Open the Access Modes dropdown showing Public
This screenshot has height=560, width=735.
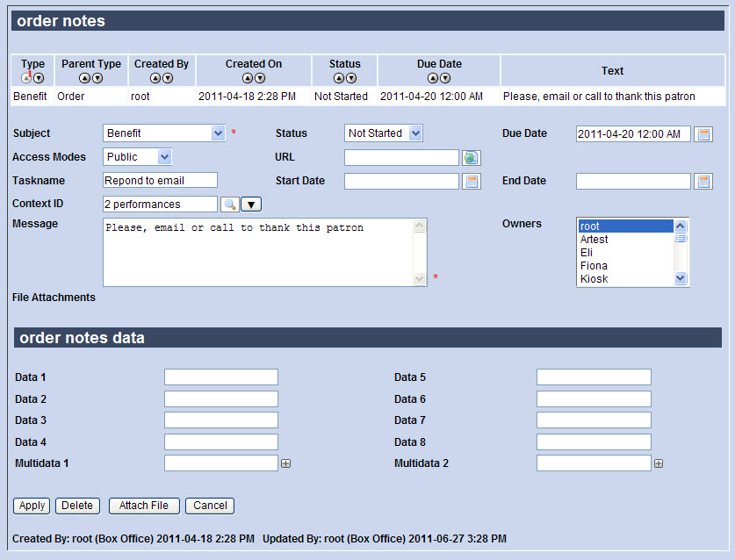(137, 157)
